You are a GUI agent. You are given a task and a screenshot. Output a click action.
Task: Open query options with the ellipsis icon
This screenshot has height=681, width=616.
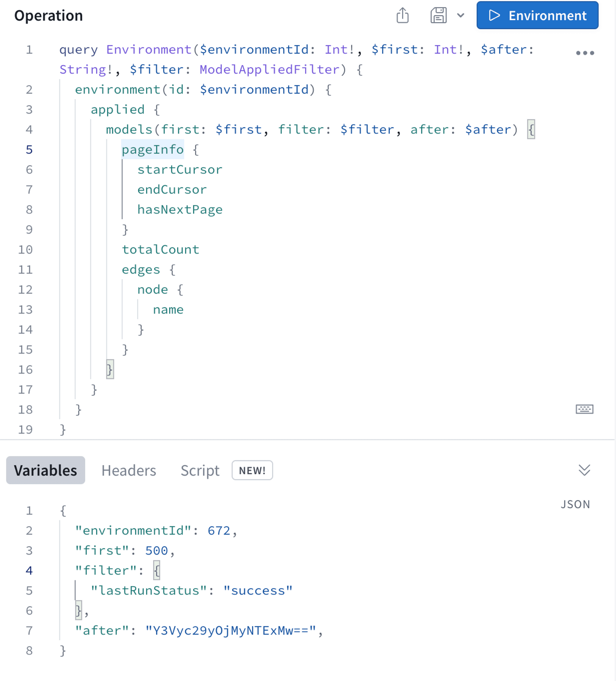tap(585, 52)
